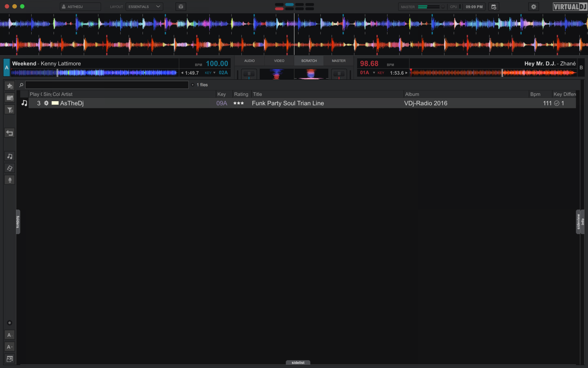Screen dimensions: 588x368
Task: Click into the browser search field
Action: coord(107,85)
